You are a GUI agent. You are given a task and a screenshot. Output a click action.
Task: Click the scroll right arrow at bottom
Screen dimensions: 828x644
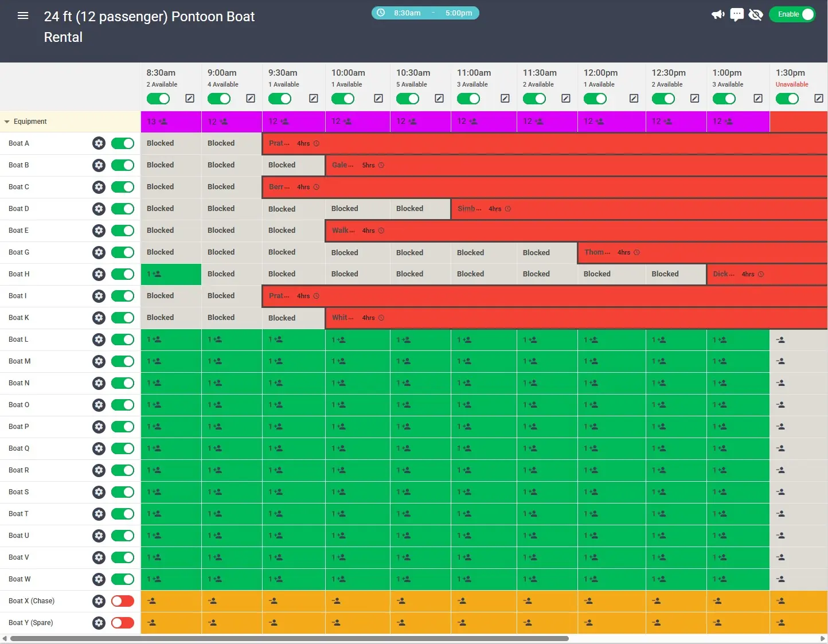pyautogui.click(x=823, y=638)
